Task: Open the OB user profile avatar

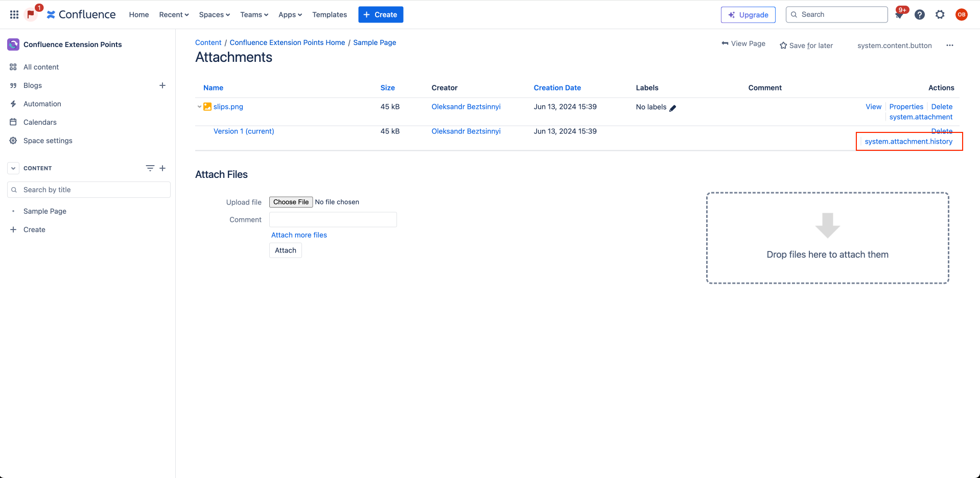Action: [962, 14]
